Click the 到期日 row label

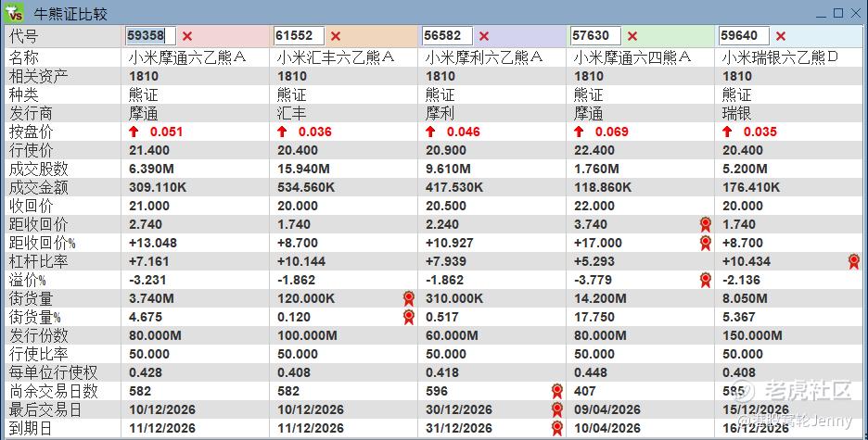pyautogui.click(x=31, y=428)
